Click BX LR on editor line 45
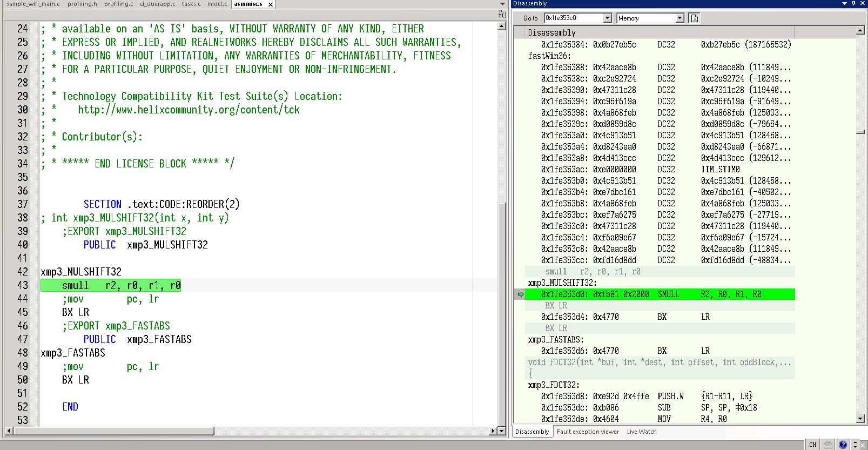 pos(76,312)
